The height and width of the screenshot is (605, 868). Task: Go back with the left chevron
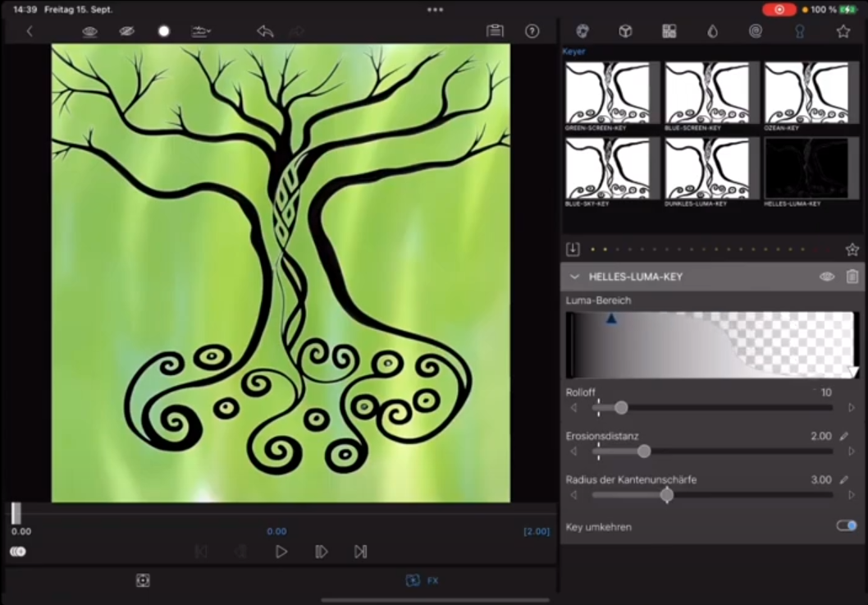pos(30,31)
